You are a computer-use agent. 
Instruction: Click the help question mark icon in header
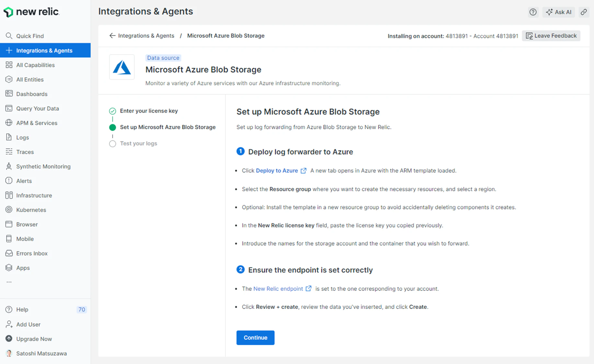point(533,12)
